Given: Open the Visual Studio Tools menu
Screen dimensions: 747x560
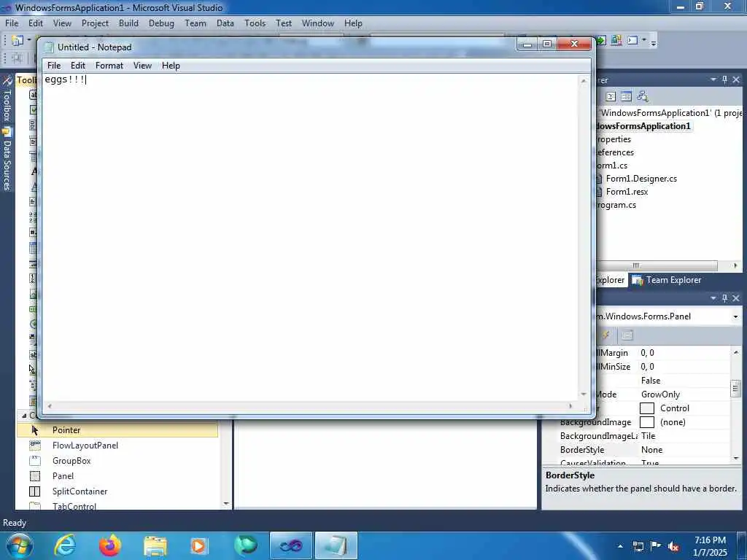Looking at the screenshot, I should tap(255, 23).
